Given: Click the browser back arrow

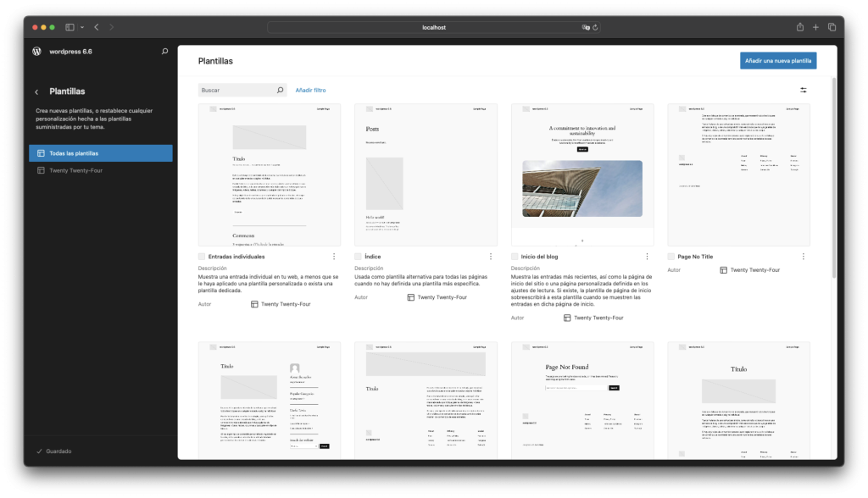Looking at the screenshot, I should click(x=97, y=27).
